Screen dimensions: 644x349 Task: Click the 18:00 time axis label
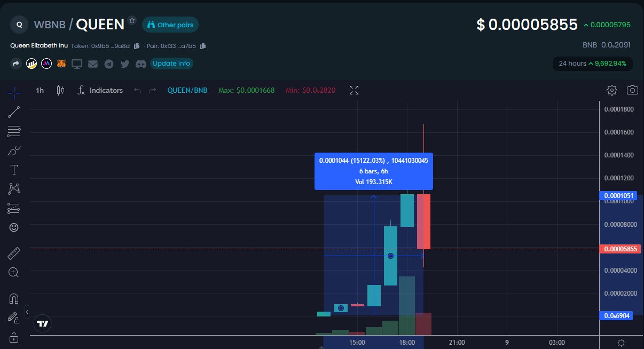407,342
